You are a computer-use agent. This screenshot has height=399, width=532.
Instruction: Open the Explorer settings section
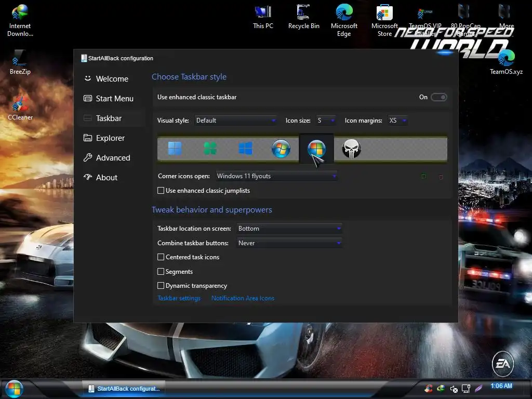click(x=112, y=138)
